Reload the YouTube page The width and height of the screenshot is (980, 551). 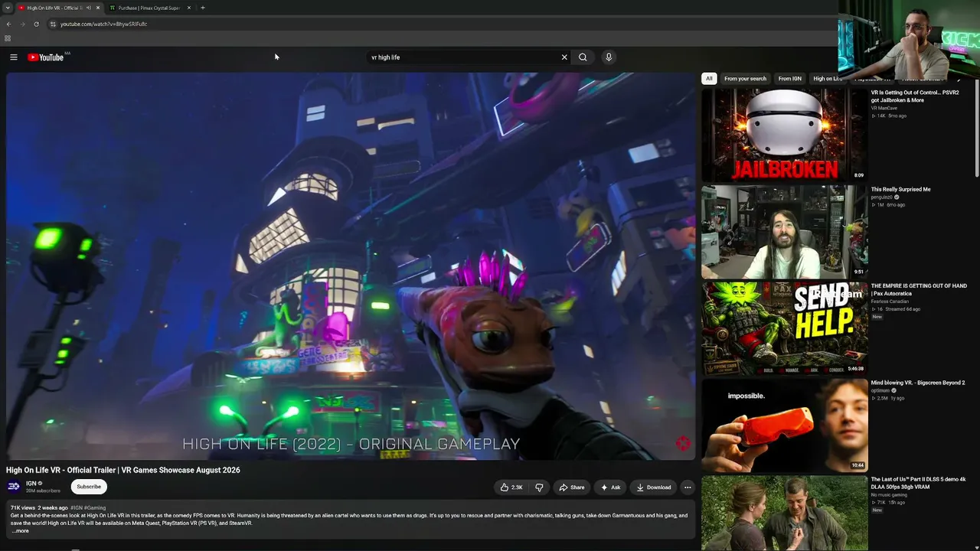(36, 24)
